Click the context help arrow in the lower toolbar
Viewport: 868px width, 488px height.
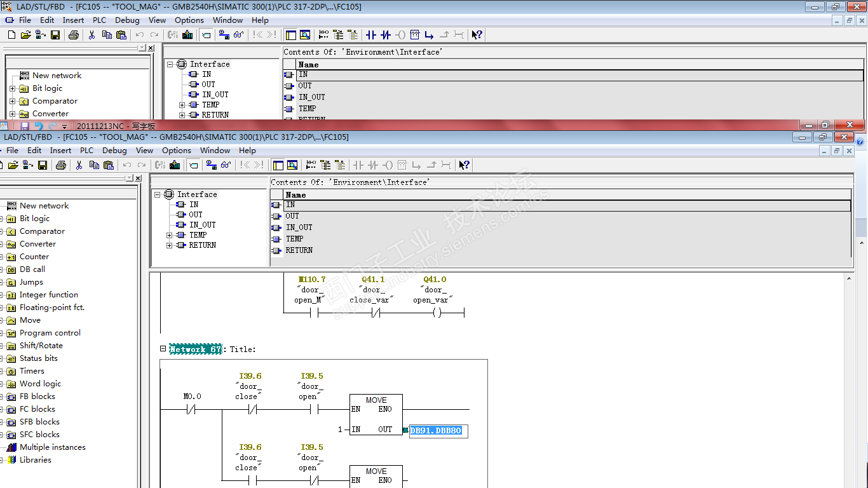click(x=465, y=165)
